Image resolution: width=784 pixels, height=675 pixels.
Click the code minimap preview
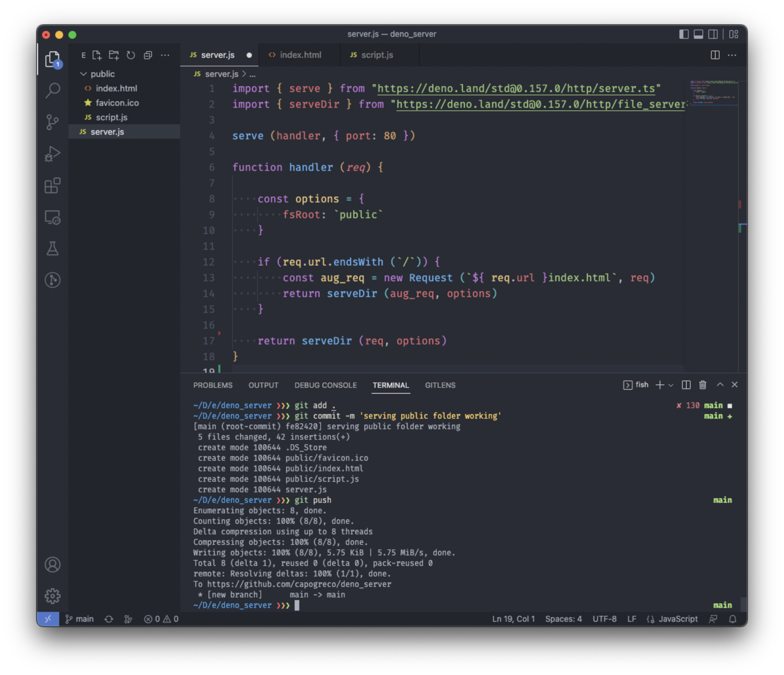(714, 93)
